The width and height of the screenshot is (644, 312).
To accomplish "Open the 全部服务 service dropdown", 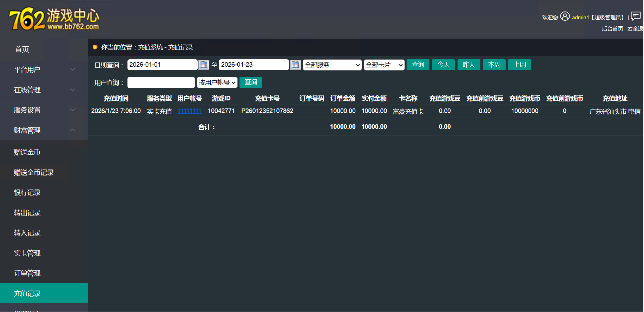I will (x=332, y=65).
